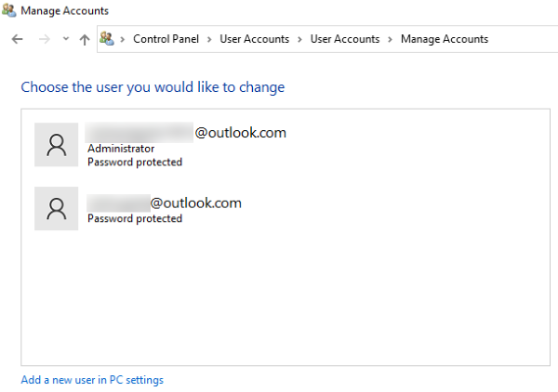558x392 pixels.
Task: Select the Administrator account avatar
Action: [x=56, y=145]
